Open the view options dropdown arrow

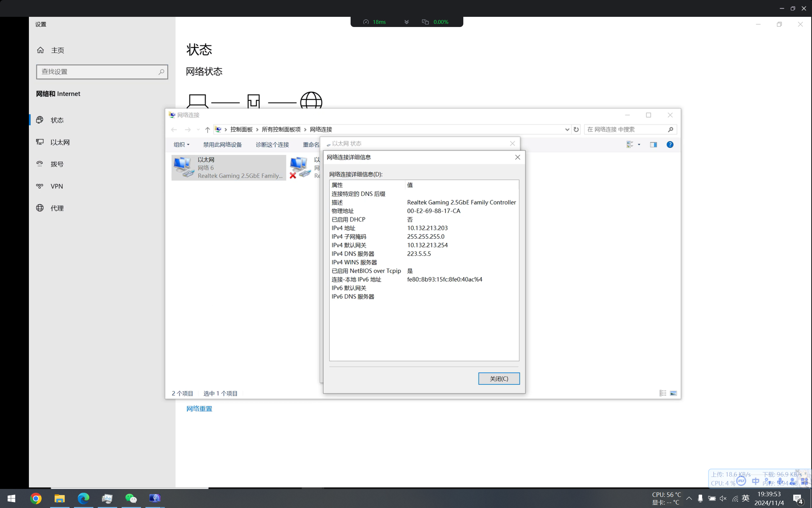click(x=639, y=144)
